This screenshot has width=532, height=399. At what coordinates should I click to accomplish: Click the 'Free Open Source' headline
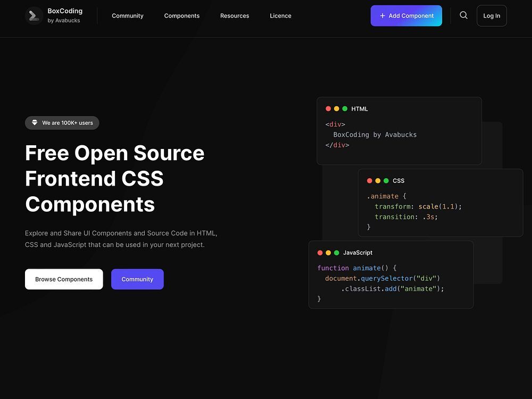point(115,153)
